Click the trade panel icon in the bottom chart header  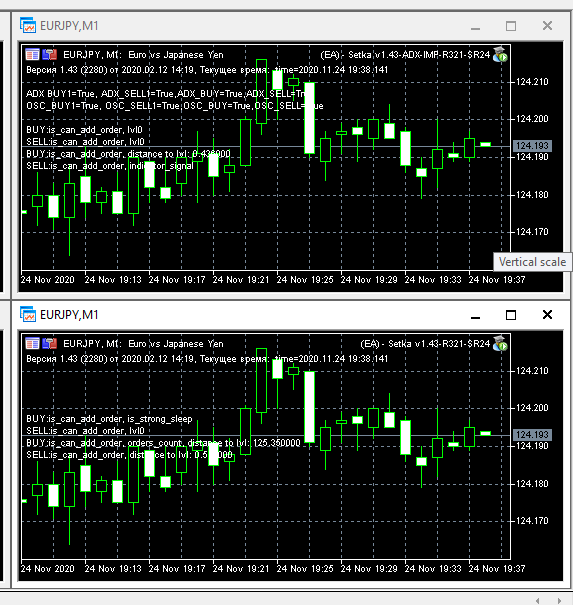49,343
